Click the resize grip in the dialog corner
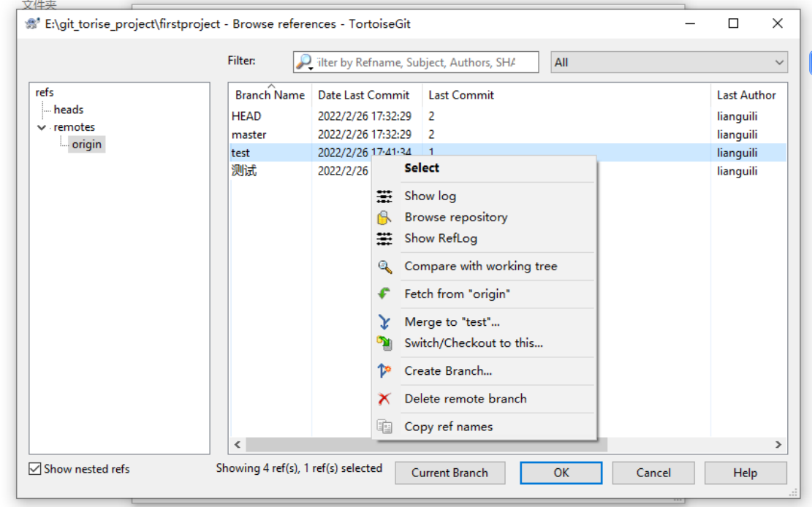Image resolution: width=812 pixels, height=507 pixels. click(793, 492)
